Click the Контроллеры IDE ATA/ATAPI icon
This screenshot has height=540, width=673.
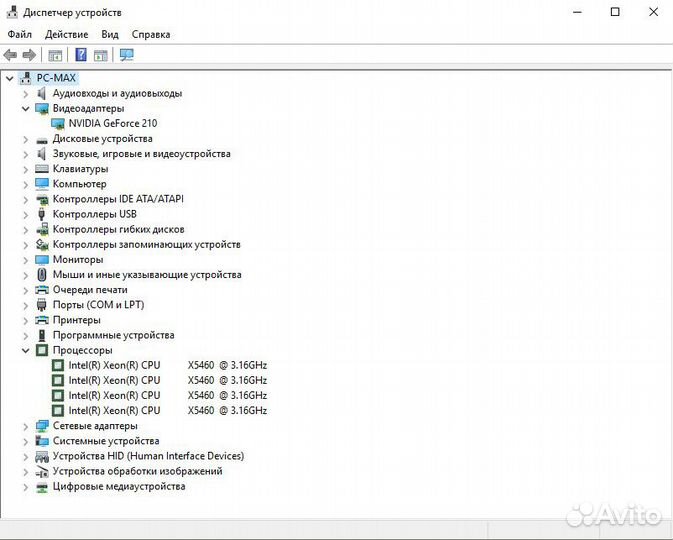coord(42,199)
